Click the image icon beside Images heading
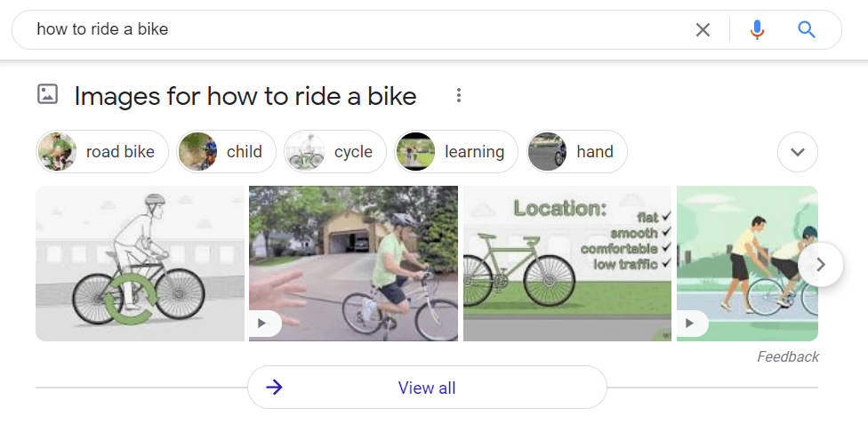Image resolution: width=868 pixels, height=424 pixels. (47, 94)
